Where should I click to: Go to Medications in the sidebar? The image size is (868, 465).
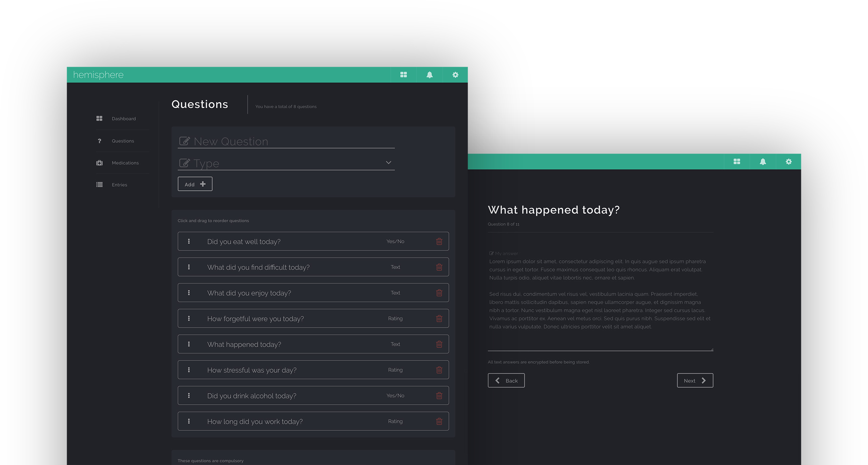125,163
